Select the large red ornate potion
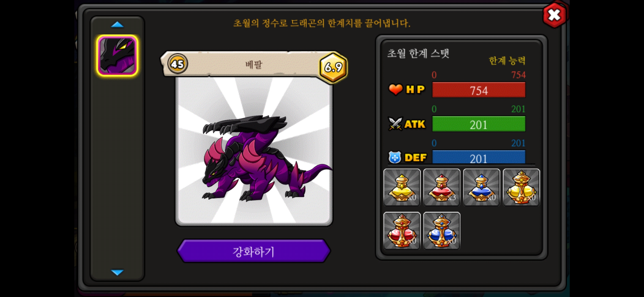 402,230
